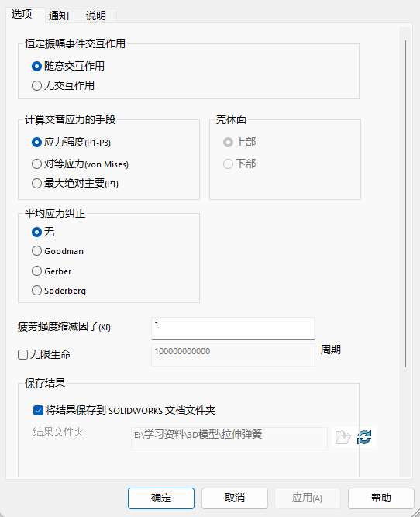The height and width of the screenshot is (517, 420).
Task: Click the refresh results folder icon
Action: (364, 437)
